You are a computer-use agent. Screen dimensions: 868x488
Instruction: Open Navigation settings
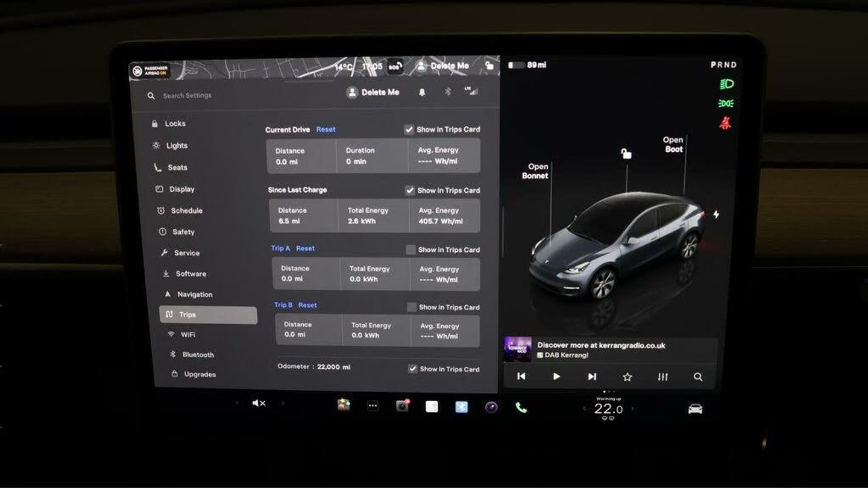tap(188, 295)
